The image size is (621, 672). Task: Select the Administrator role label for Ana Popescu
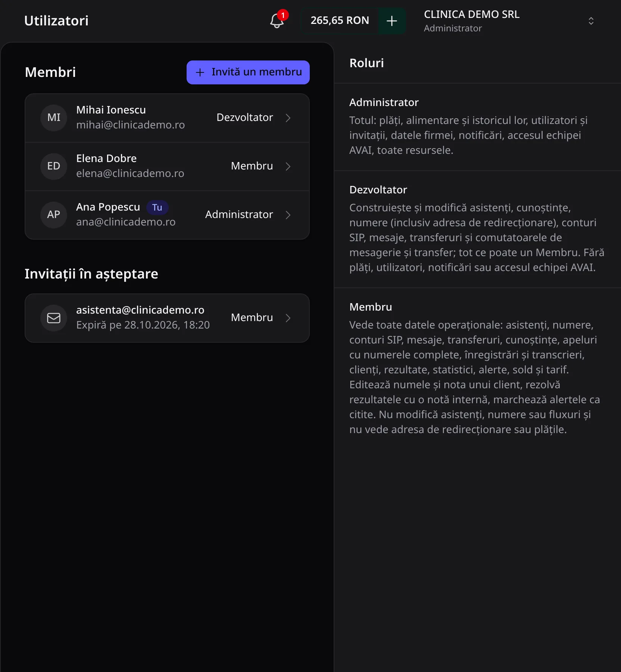click(239, 215)
